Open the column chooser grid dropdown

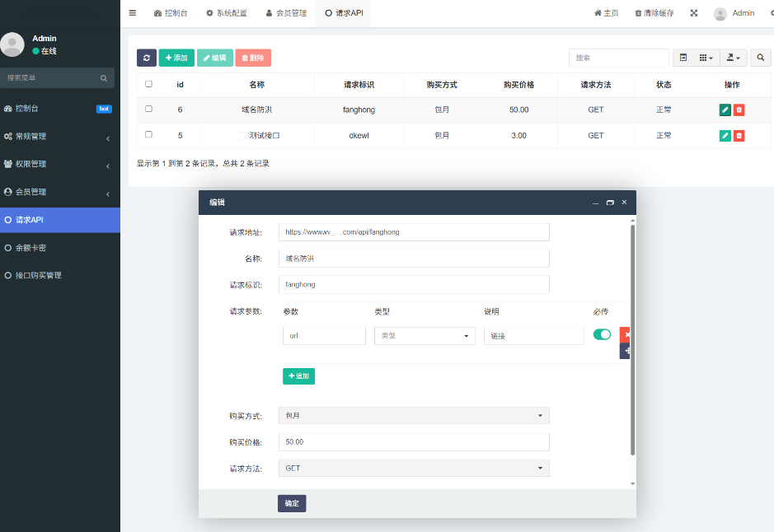[x=706, y=58]
